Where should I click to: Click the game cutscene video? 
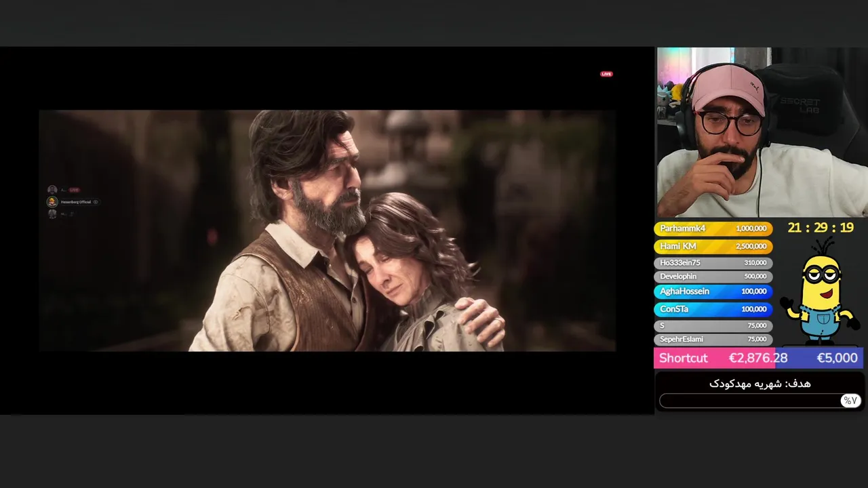[327, 230]
